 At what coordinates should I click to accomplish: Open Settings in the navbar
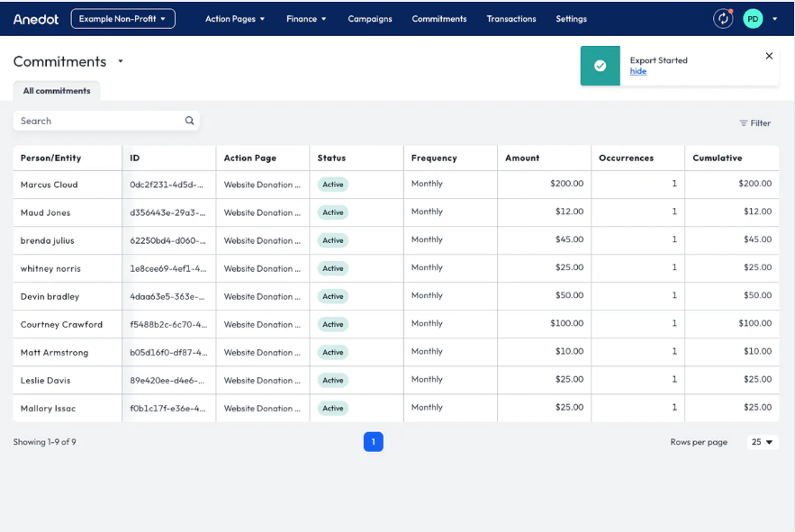571,19
